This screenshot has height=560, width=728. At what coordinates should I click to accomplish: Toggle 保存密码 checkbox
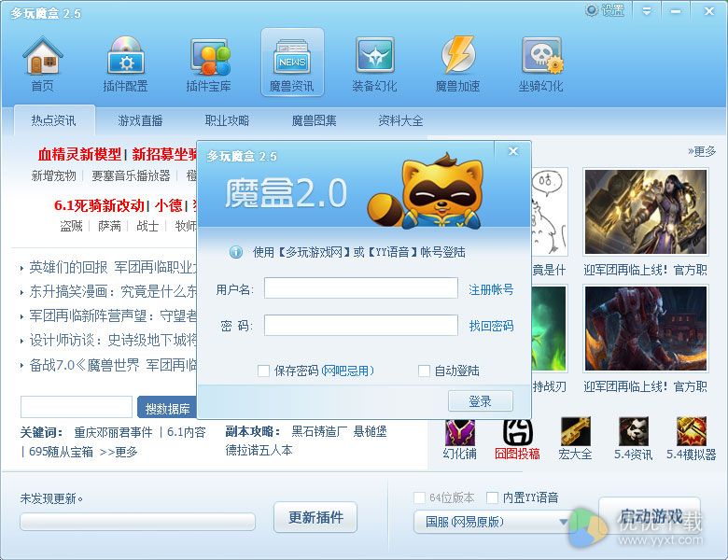point(263,371)
